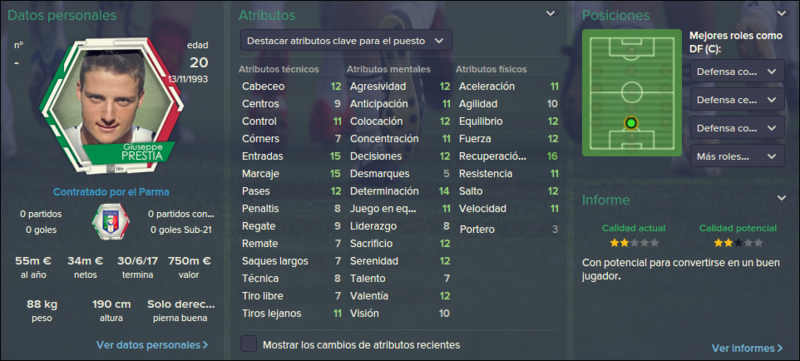Open the Destacar atributos clave para el puesto dropdown
The image size is (800, 361).
point(346,41)
